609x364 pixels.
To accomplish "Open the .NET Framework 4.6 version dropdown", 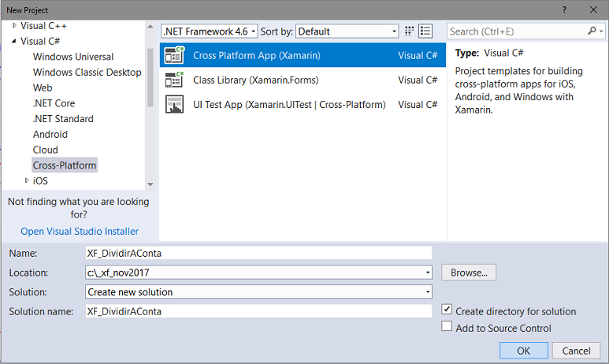I will pos(209,32).
